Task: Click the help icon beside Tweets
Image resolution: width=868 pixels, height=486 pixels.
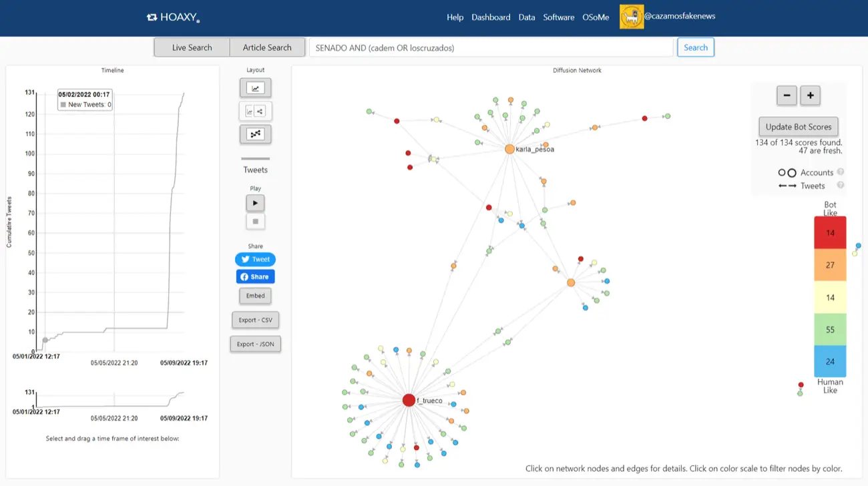Action: pos(841,186)
